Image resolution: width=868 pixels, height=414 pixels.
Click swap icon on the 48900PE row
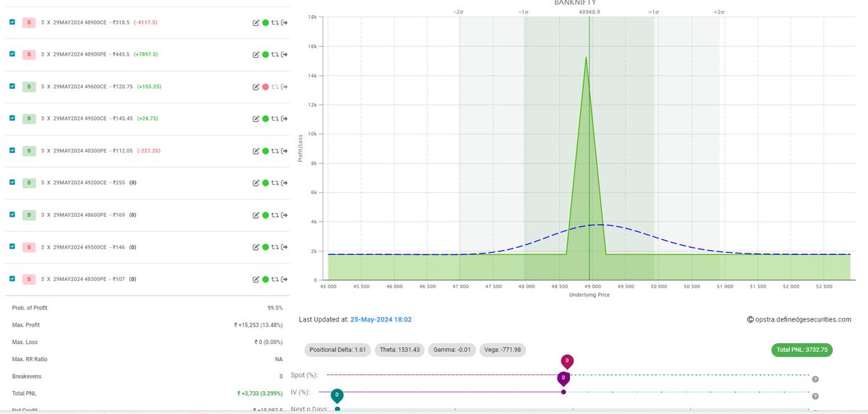point(275,55)
